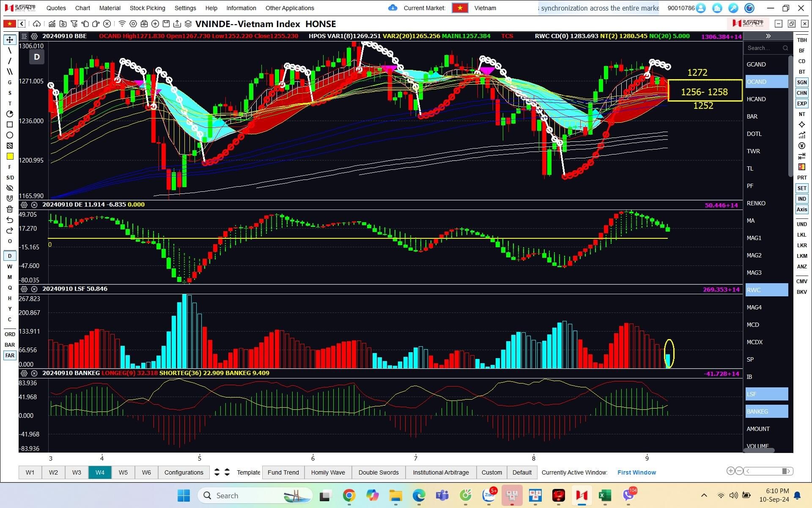
Task: Open the user account avatar icon
Action: click(x=701, y=8)
